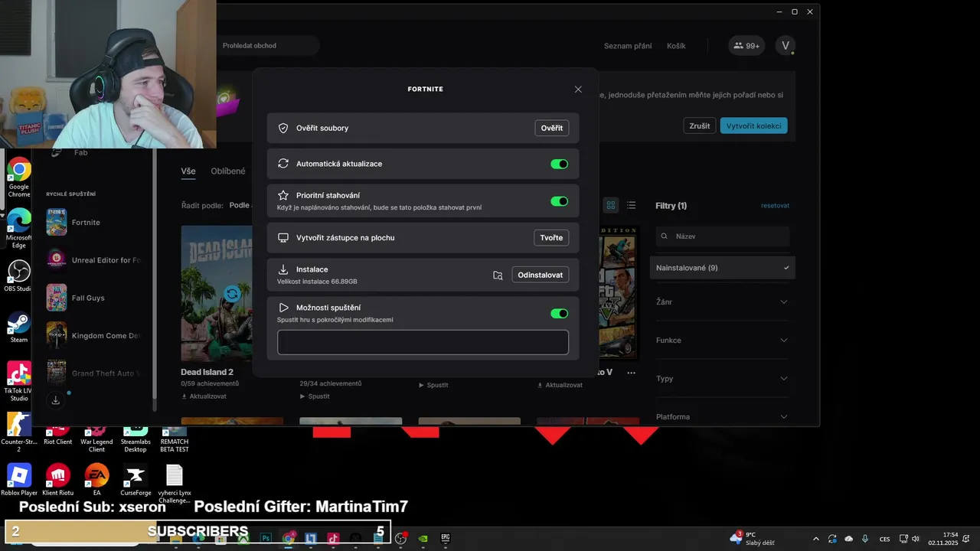
Task: Toggle Nainstalované (9) filter
Action: (x=723, y=268)
